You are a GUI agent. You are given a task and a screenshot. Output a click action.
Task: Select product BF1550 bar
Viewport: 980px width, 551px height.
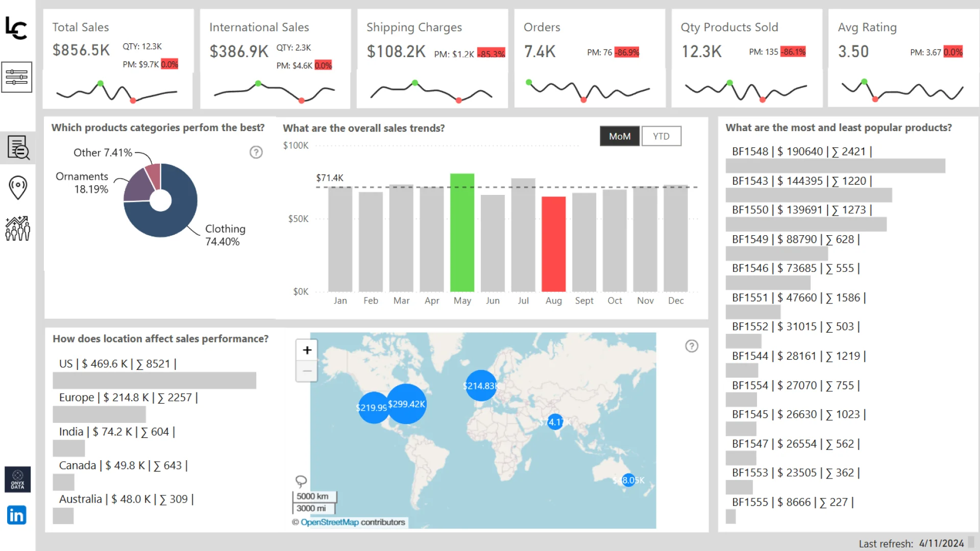806,224
